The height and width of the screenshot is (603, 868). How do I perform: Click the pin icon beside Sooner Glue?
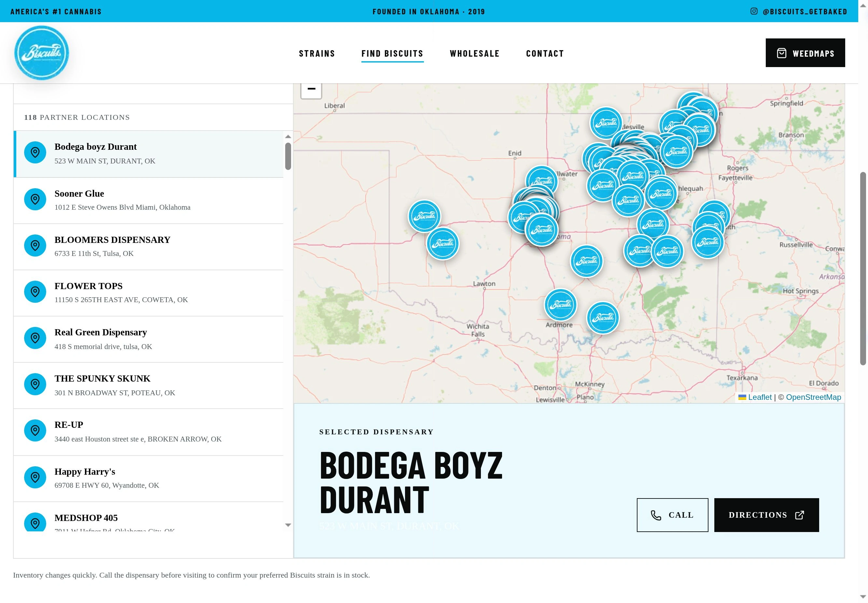pyautogui.click(x=35, y=200)
